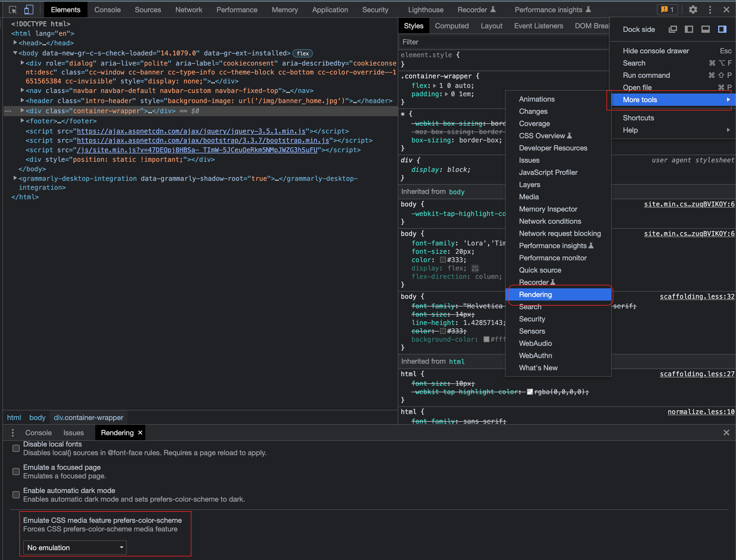
Task: Select html in breadcrumb bar
Action: [x=14, y=417]
